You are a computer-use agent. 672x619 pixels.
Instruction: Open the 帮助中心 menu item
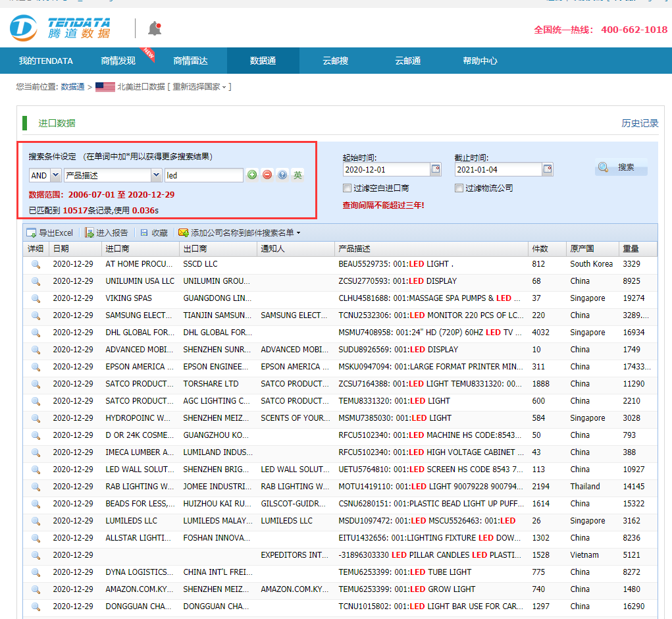coord(480,61)
